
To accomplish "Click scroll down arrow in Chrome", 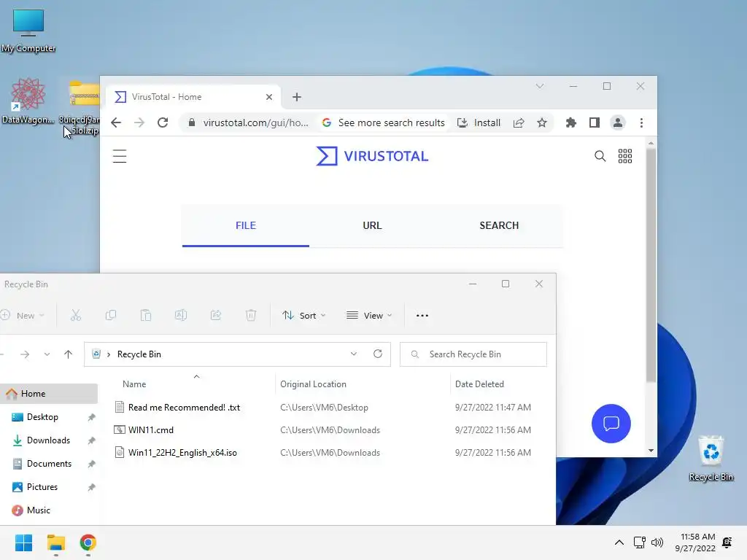I will (651, 451).
